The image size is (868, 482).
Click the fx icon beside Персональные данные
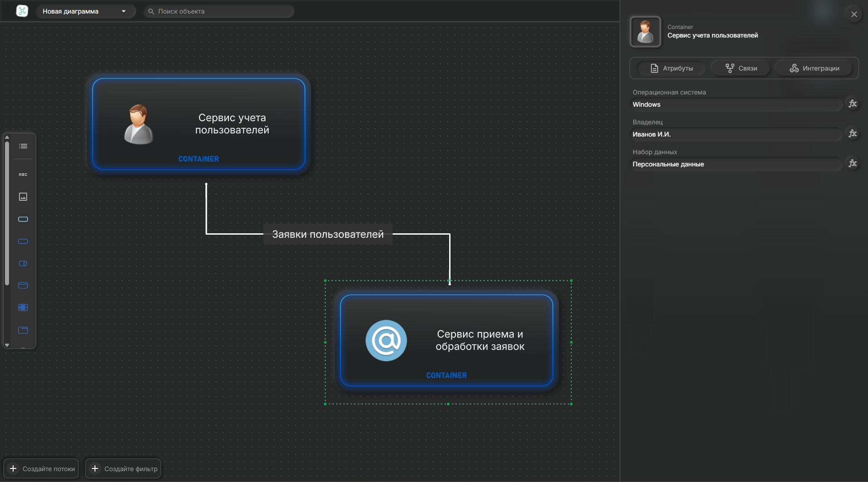point(853,164)
